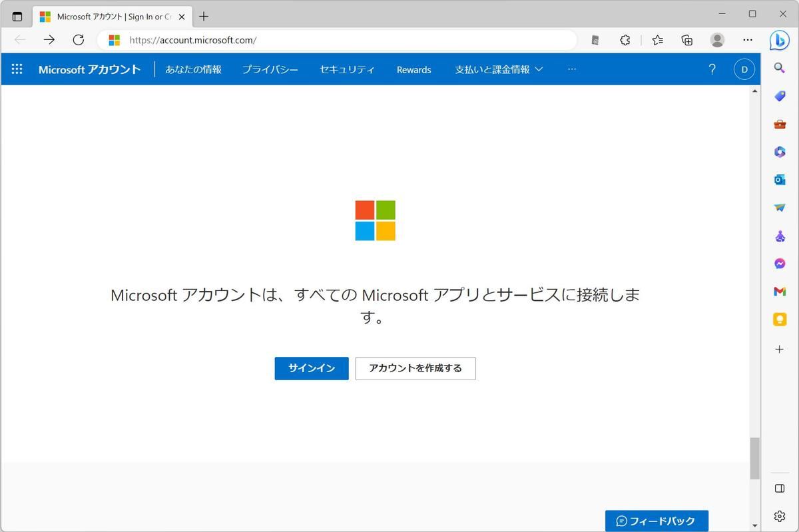799x532 pixels.
Task: Open the browser profile avatar
Action: (717, 40)
